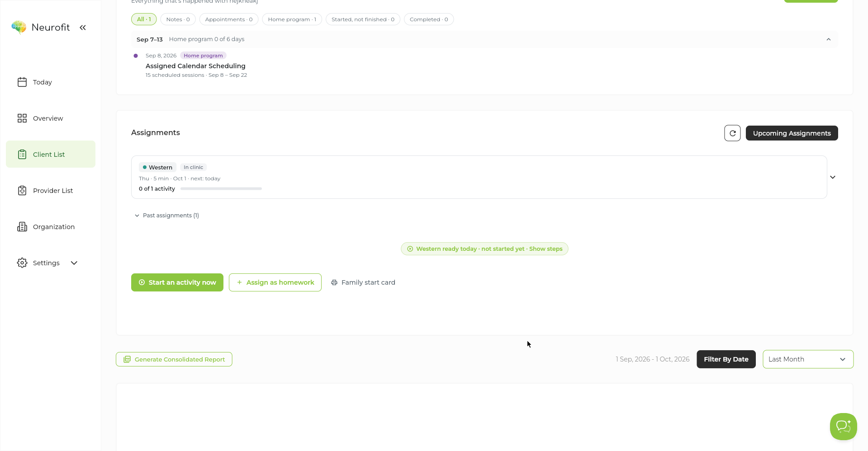Click the Neurofit brain logo

[x=19, y=27]
